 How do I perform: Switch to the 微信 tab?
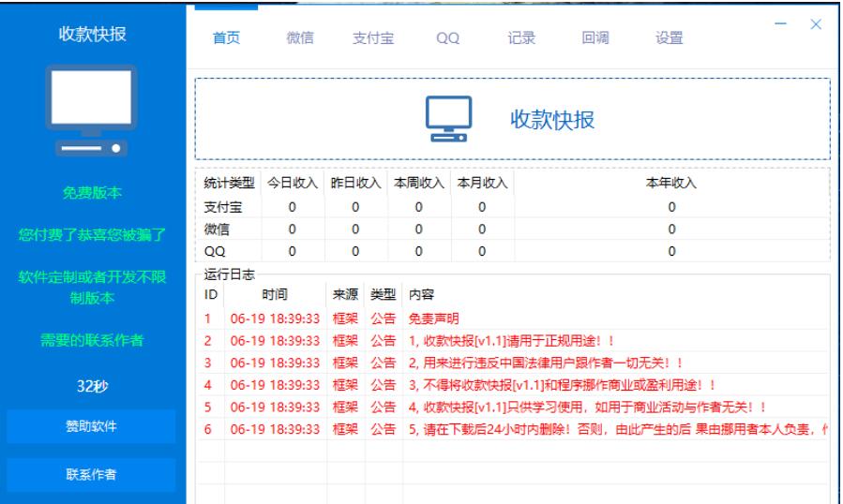[x=300, y=38]
